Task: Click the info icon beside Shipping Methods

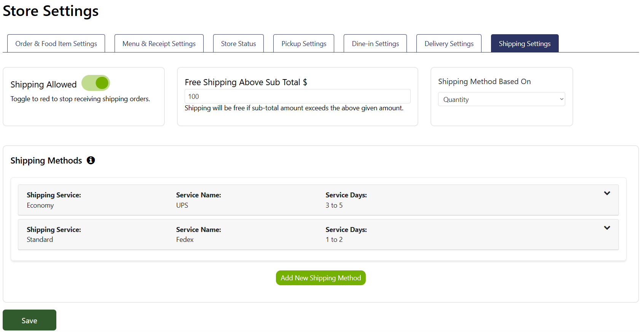Action: pyautogui.click(x=91, y=160)
